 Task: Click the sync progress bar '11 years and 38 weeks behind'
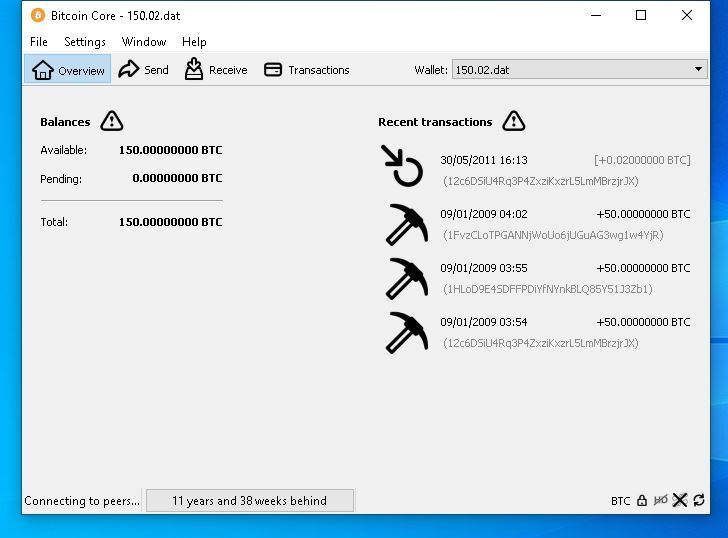[250, 500]
